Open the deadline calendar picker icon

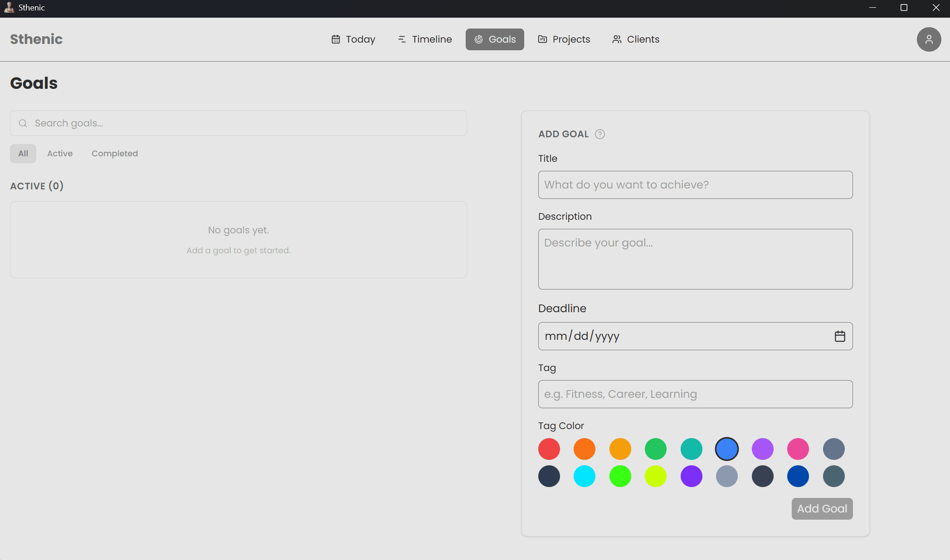pyautogui.click(x=840, y=336)
